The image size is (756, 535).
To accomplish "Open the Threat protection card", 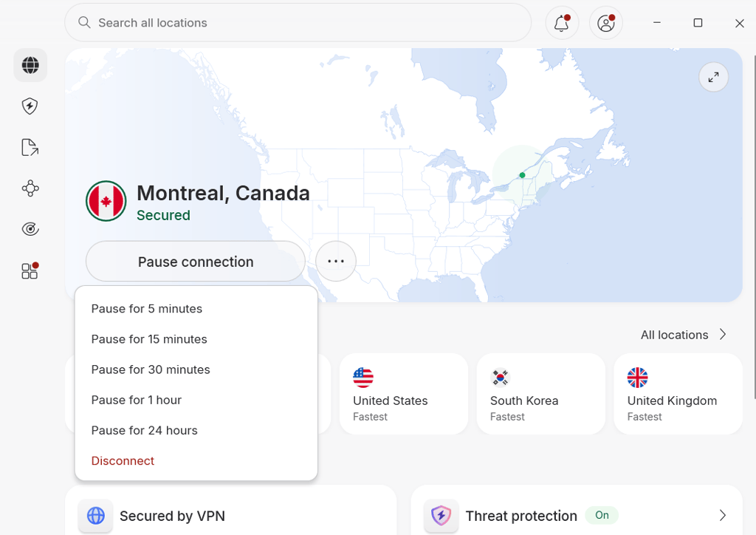I will (577, 511).
